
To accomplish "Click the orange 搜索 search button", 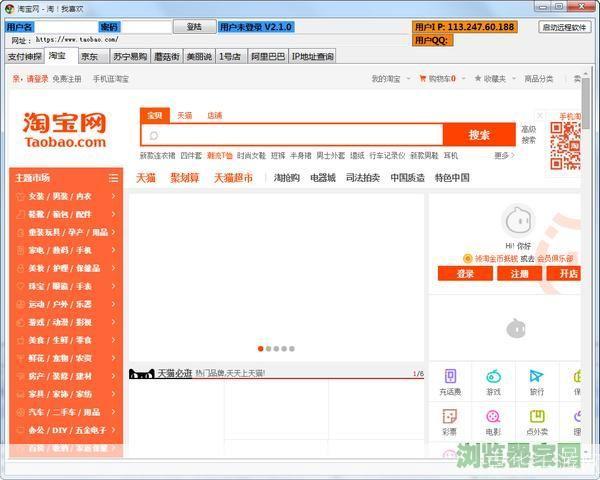I will [x=479, y=135].
